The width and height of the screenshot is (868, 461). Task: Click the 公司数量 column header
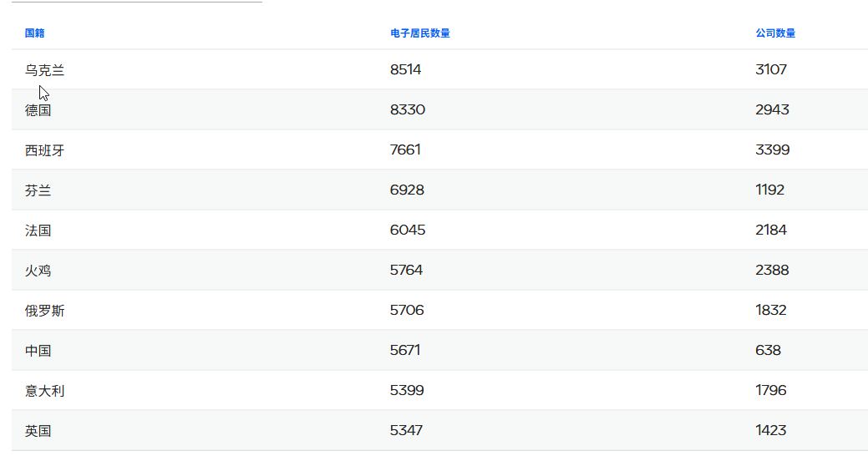[x=774, y=33]
